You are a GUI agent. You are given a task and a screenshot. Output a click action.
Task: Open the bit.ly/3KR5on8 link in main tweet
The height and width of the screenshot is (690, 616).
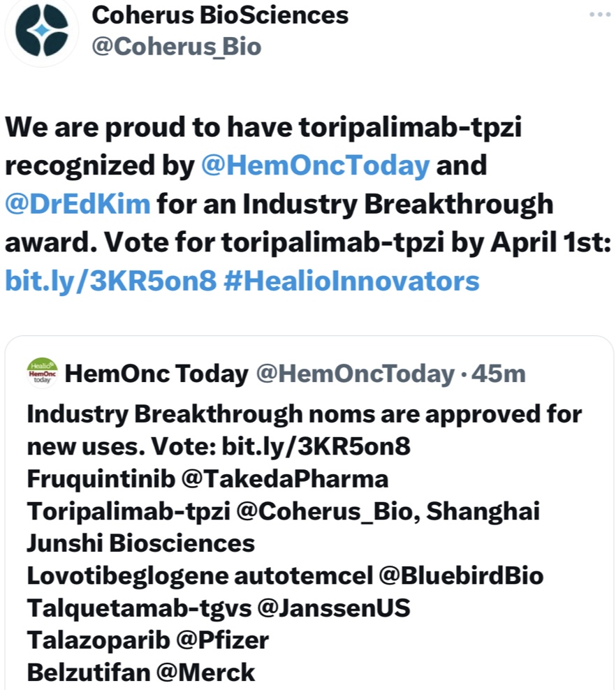pyautogui.click(x=110, y=280)
